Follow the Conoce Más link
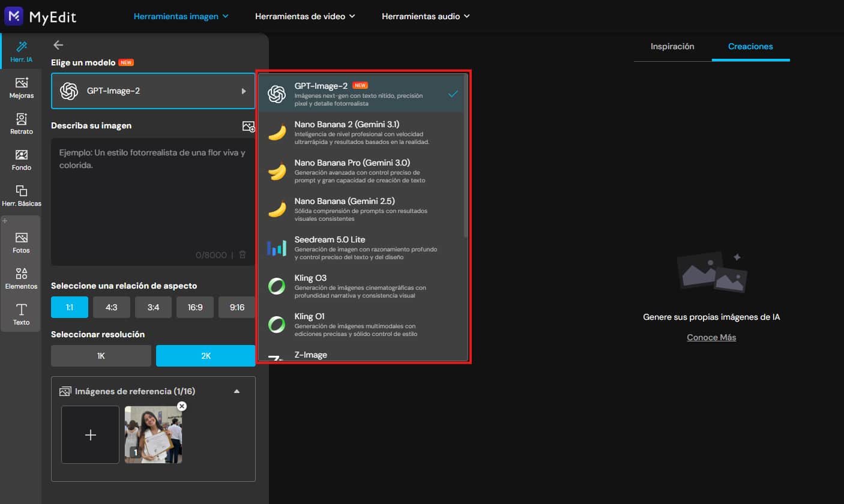The image size is (844, 504). tap(711, 337)
